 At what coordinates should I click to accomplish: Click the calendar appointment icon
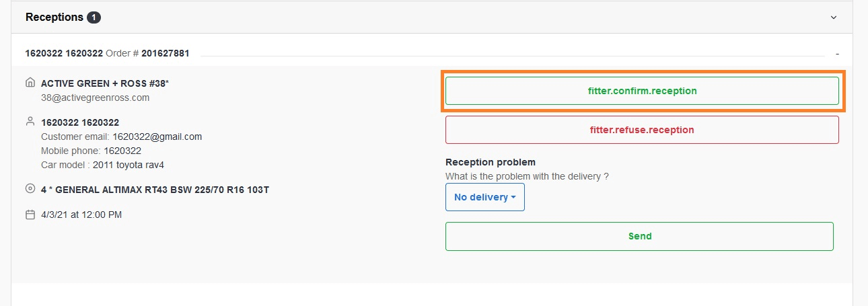[30, 215]
